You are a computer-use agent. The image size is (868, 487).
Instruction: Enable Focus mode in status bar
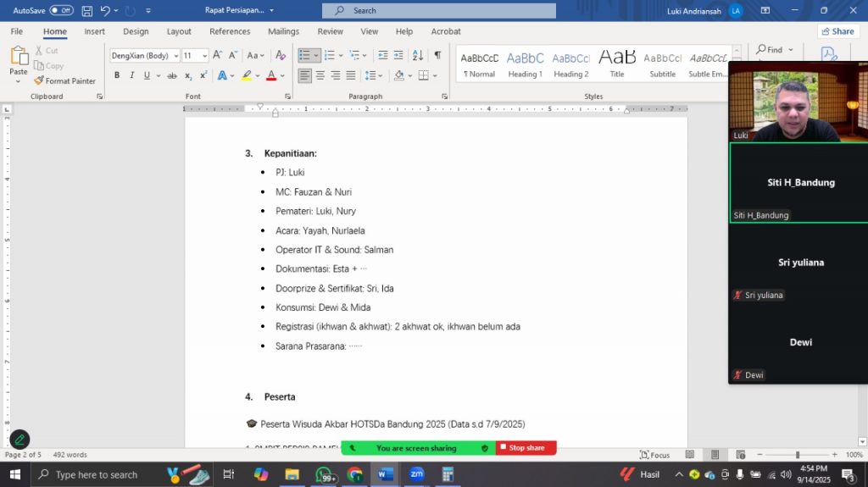tap(654, 455)
